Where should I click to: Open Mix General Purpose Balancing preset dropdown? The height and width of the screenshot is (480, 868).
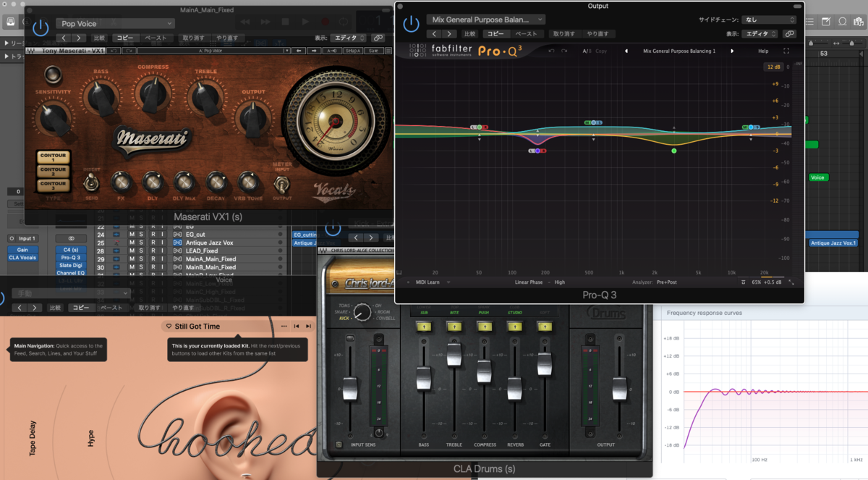pos(485,20)
